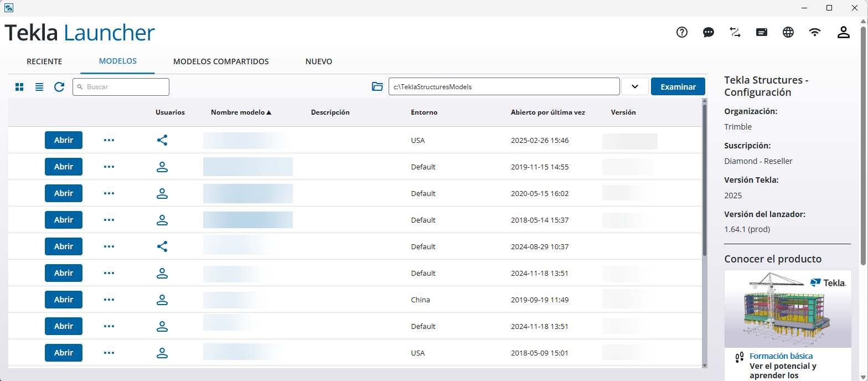
Task: Open the chat feedback icon
Action: [709, 32]
